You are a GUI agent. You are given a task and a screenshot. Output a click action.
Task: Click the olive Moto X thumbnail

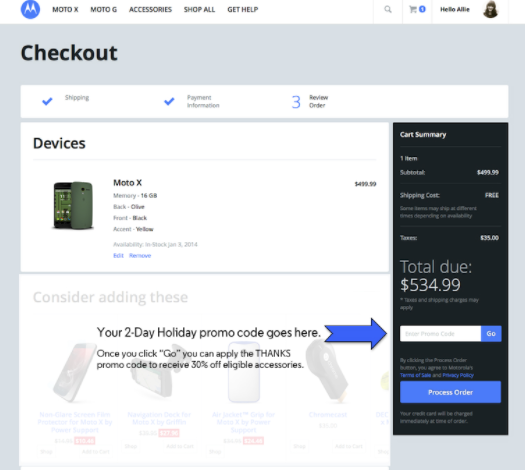click(x=73, y=205)
